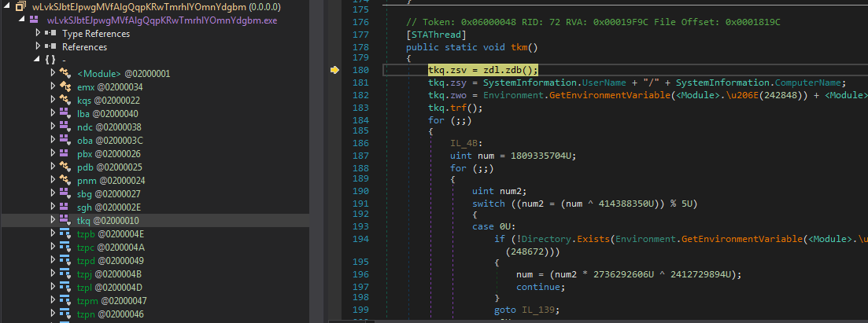Screen dimensions: 868x323
Task: Click the class icon next to emx
Action: coord(65,86)
